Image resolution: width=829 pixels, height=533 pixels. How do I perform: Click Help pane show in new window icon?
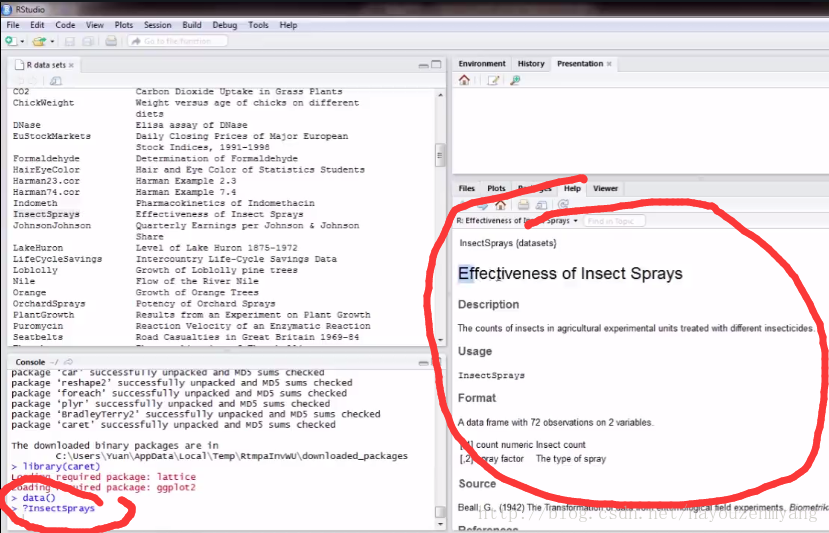tap(541, 205)
